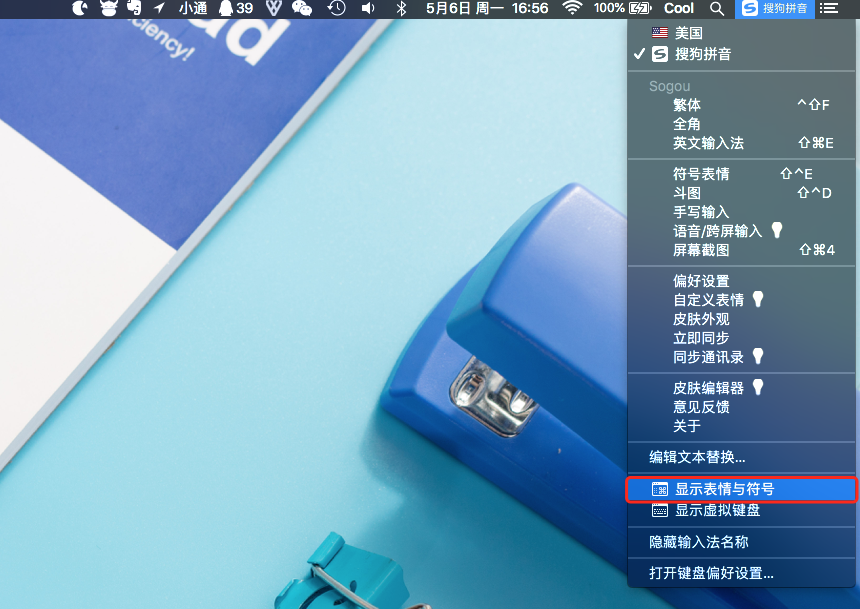860x609 pixels.
Task: Open 偏好设置 preferences
Action: pos(742,281)
